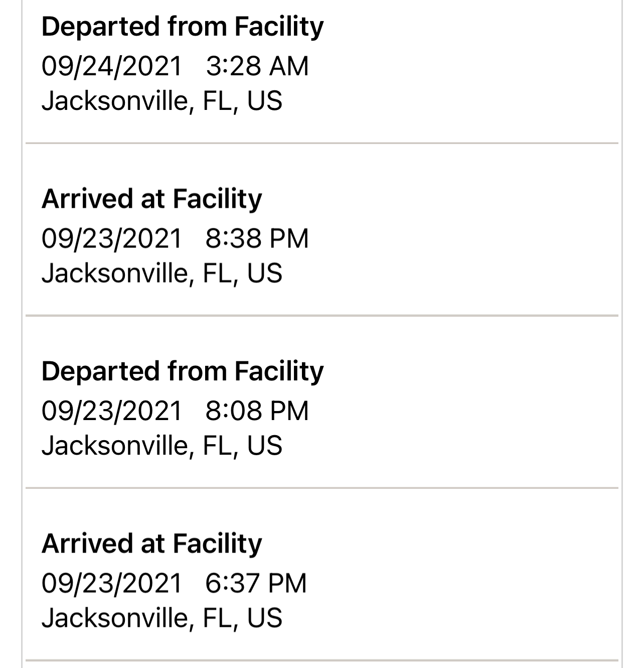The image size is (644, 668).
Task: Select the 09/24/2021 date text
Action: point(111,66)
